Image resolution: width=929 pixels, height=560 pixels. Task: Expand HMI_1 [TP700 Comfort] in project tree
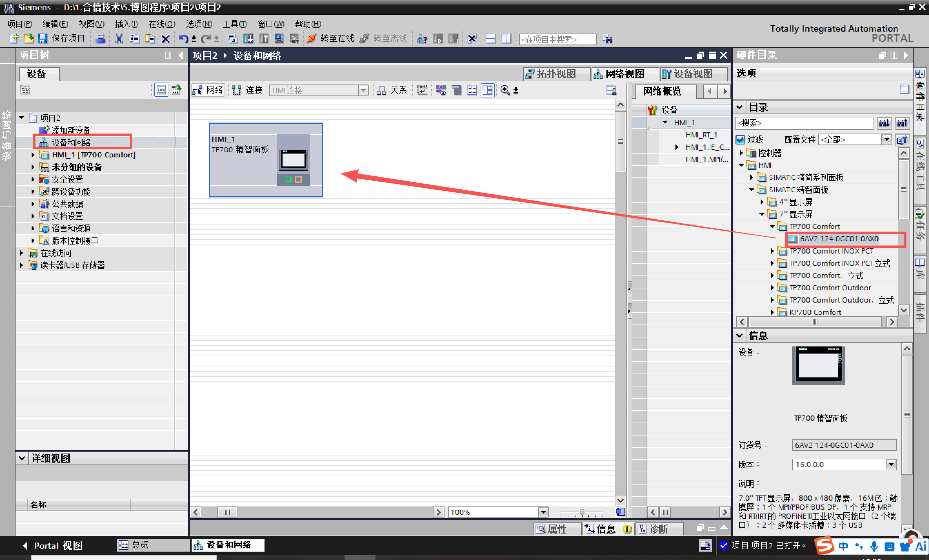[33, 155]
